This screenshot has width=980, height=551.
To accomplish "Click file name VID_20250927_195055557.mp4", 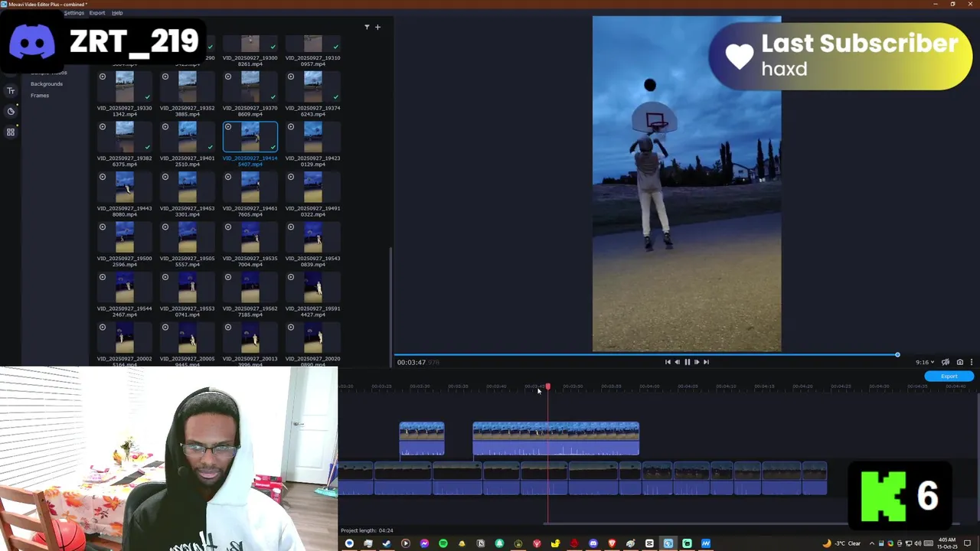I will tap(187, 262).
